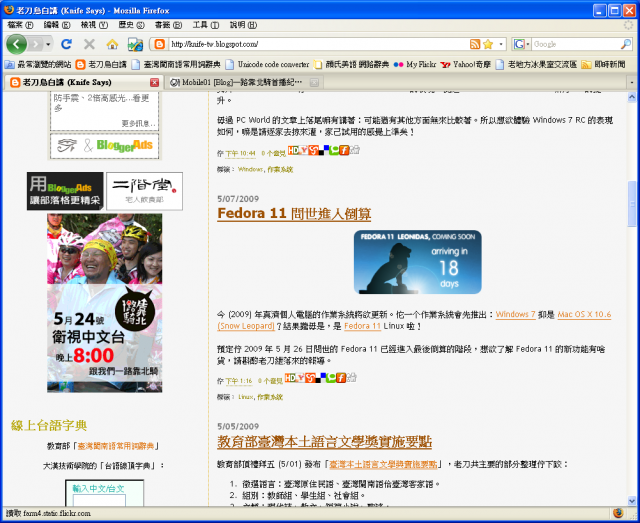Open the Windows 7 link in Fedora post
Viewport: 640px width, 523px height.
[x=516, y=314]
